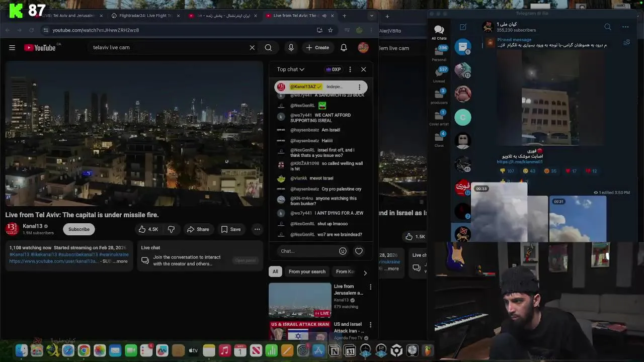The height and width of the screenshot is (362, 644).
Task: Play the 00:31 video in Telegram
Action: pyautogui.click(x=578, y=219)
